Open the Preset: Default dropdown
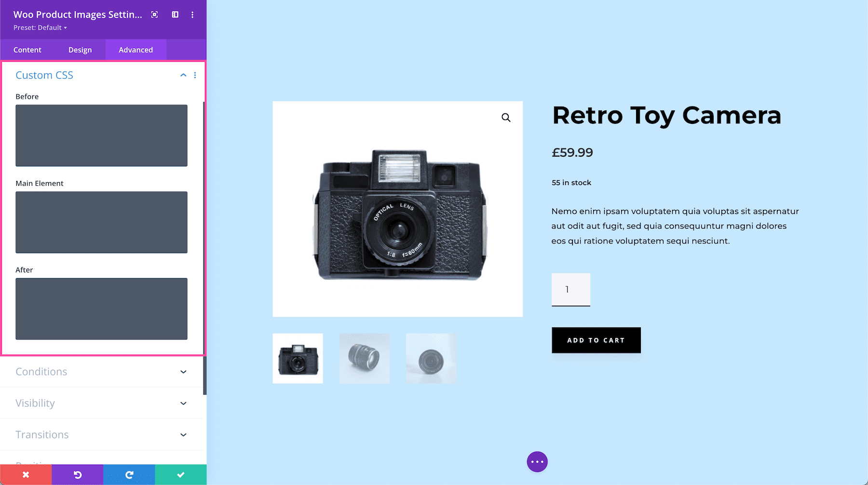The height and width of the screenshot is (485, 868). [40, 27]
